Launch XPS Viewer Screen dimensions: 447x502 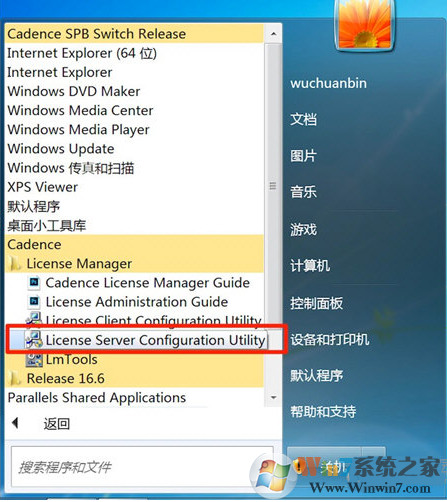coord(43,187)
